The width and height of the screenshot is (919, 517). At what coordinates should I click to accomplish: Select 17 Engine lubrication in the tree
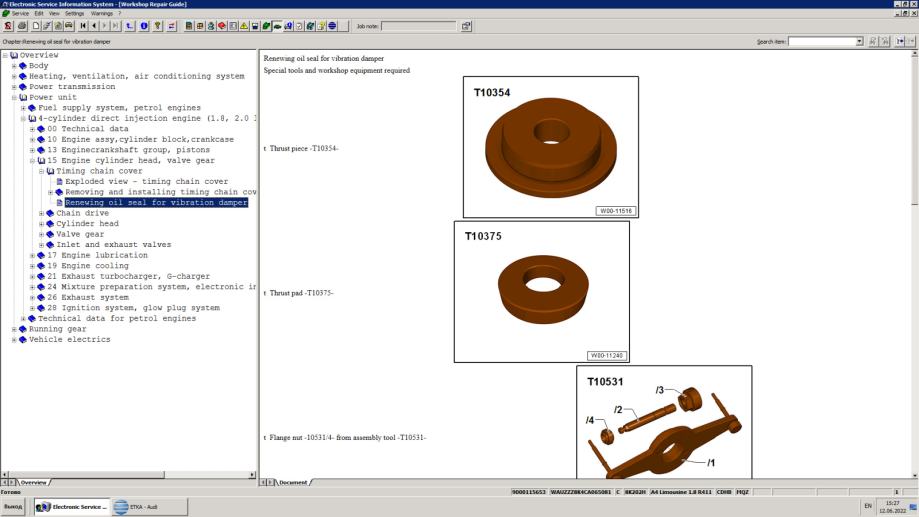click(x=88, y=255)
